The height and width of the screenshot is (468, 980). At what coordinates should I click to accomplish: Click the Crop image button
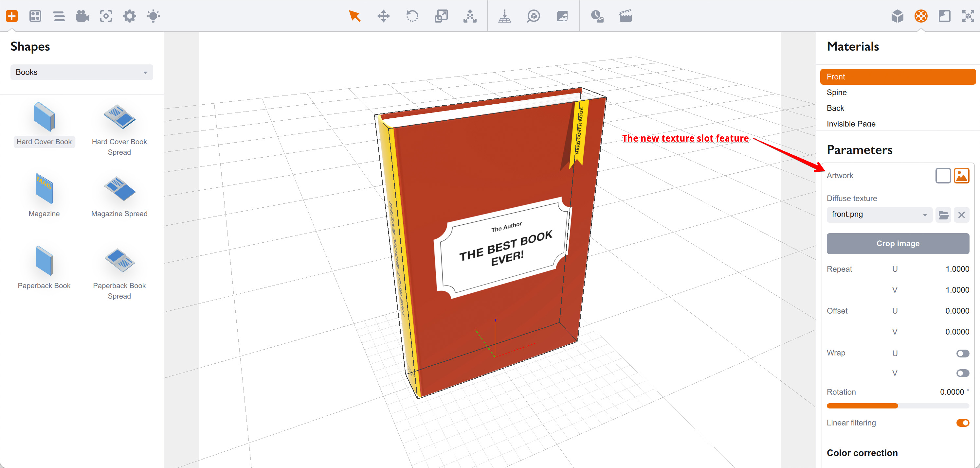click(898, 243)
